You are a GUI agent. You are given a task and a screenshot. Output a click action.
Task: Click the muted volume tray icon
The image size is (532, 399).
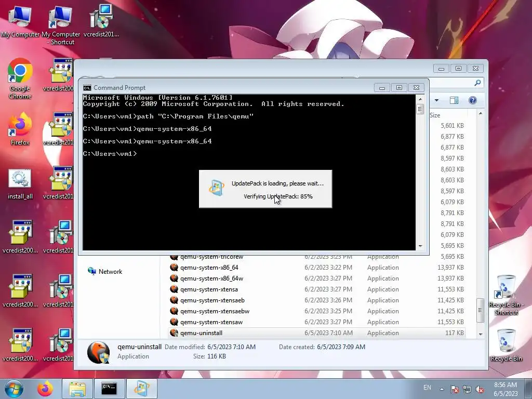(480, 389)
